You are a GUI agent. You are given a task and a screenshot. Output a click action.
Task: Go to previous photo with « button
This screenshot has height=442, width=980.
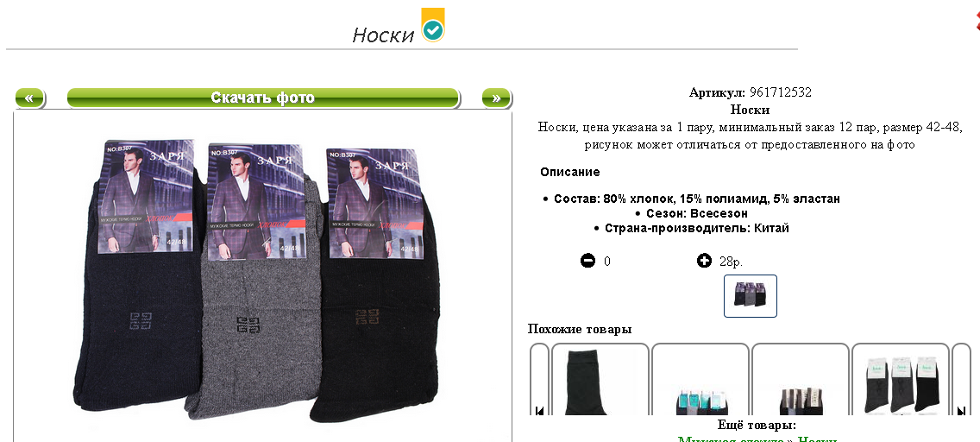pos(29,98)
